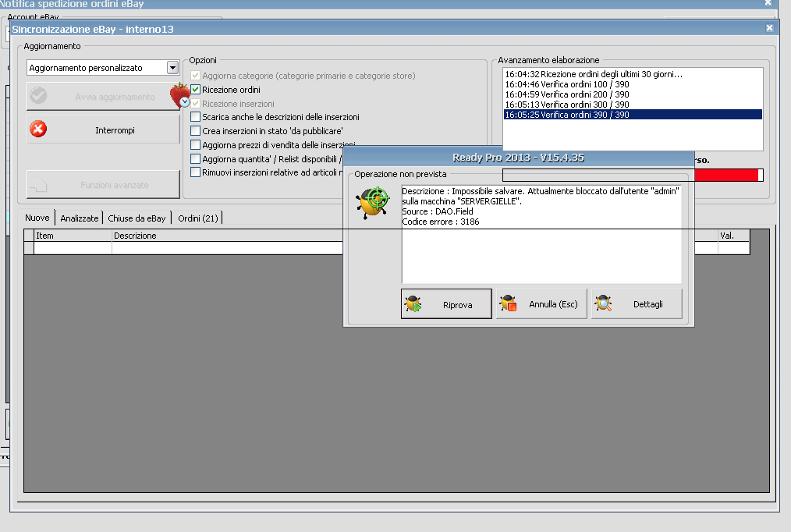The width and height of the screenshot is (791, 532).
Task: Select log row 'Verifica ordini 200 / 390'
Action: (x=633, y=94)
